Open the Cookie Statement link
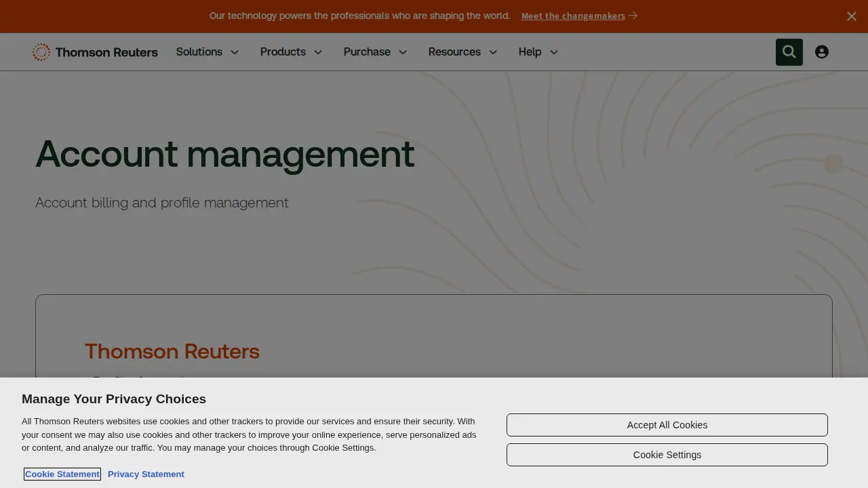 coord(62,474)
